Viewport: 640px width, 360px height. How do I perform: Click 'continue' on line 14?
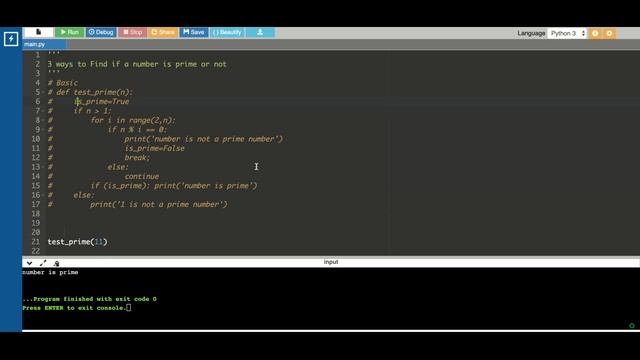(142, 177)
